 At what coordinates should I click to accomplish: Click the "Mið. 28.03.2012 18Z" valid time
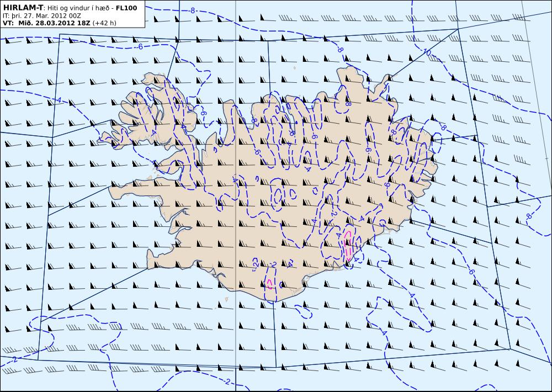point(54,23)
